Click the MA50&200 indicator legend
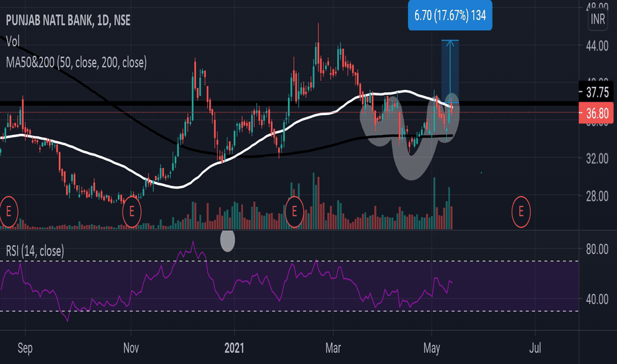 (76, 62)
